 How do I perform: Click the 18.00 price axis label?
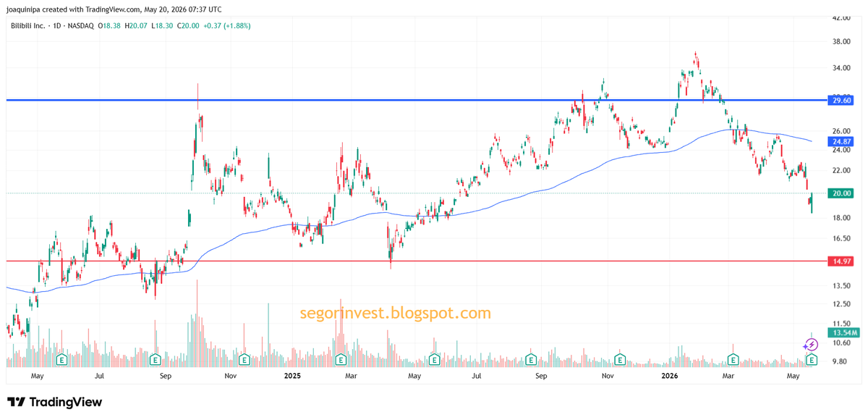(841, 218)
